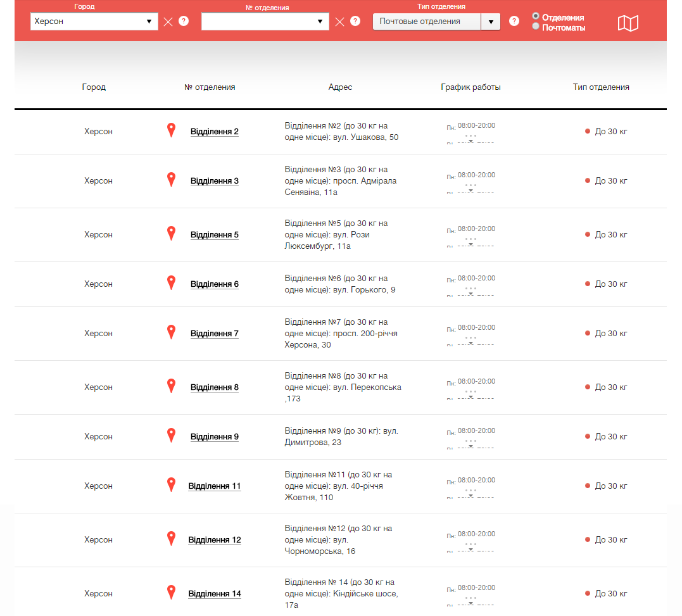
Task: Select the Почтоматы radio button
Action: pos(536,27)
